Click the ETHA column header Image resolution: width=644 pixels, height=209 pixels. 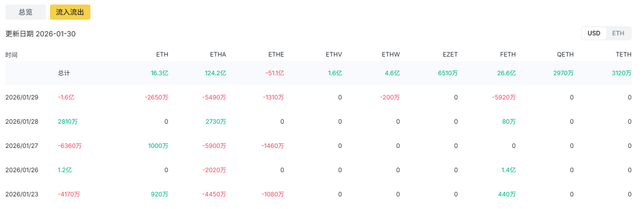tap(218, 55)
